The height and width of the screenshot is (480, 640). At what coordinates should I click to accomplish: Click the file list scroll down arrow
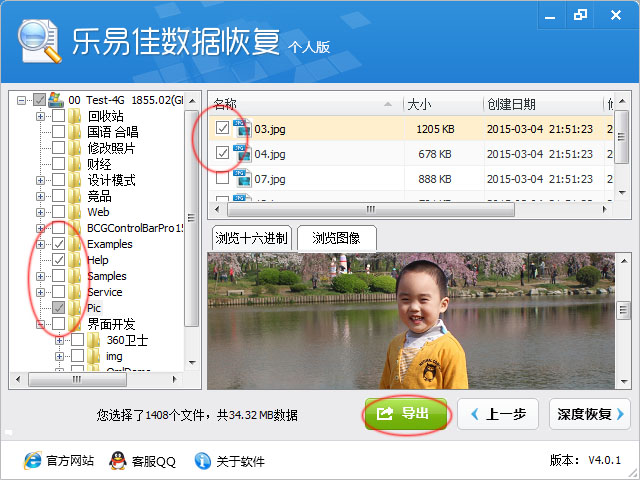622,192
